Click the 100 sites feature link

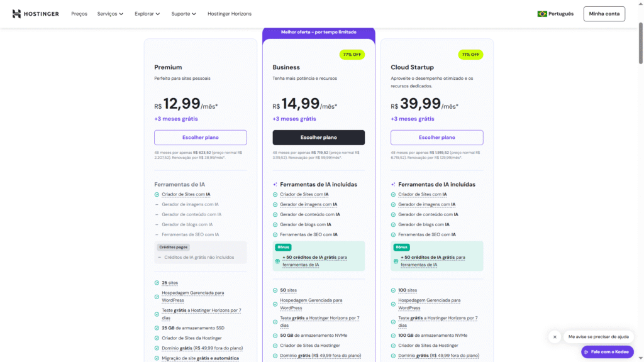(x=408, y=290)
